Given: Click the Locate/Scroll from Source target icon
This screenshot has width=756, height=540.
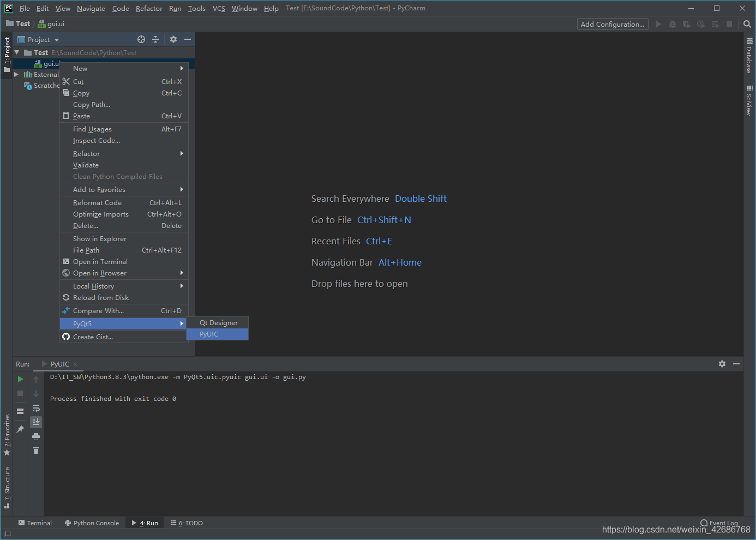Looking at the screenshot, I should [x=141, y=39].
